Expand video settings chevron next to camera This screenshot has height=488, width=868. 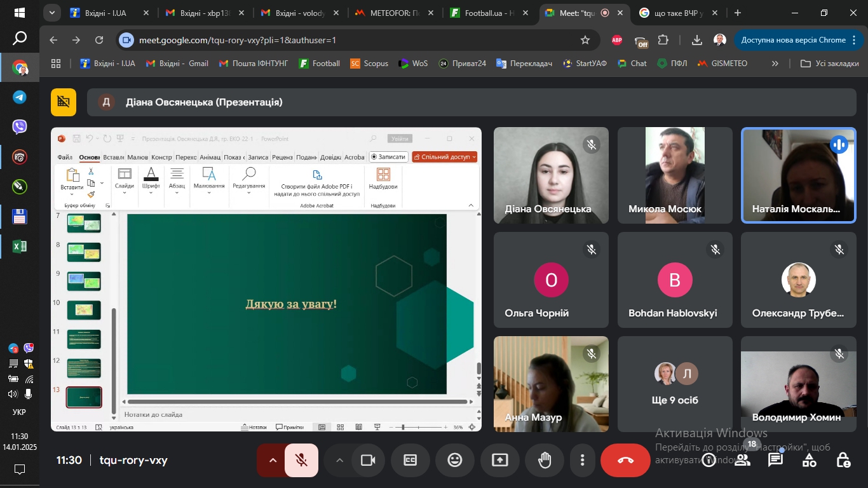(339, 460)
